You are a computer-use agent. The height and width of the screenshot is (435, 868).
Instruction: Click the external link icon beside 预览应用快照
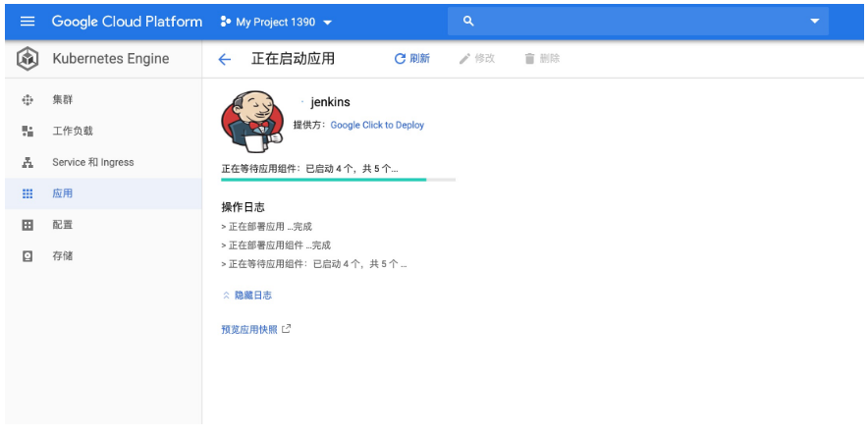[286, 329]
